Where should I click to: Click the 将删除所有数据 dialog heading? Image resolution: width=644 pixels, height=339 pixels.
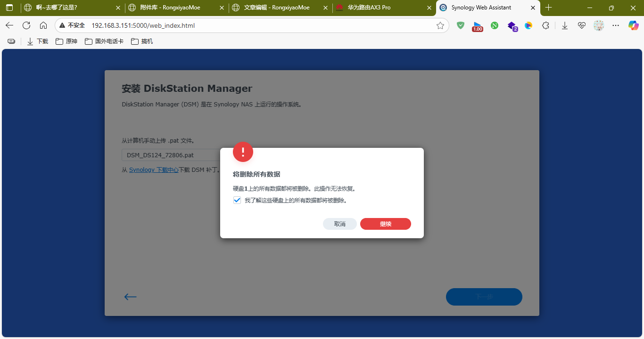(x=256, y=174)
